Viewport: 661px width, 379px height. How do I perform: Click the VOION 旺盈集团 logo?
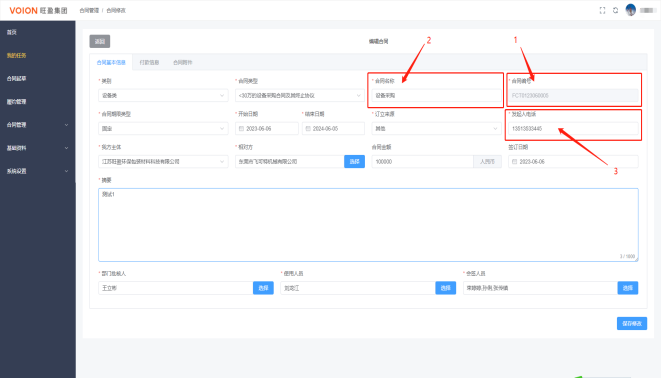(x=38, y=11)
